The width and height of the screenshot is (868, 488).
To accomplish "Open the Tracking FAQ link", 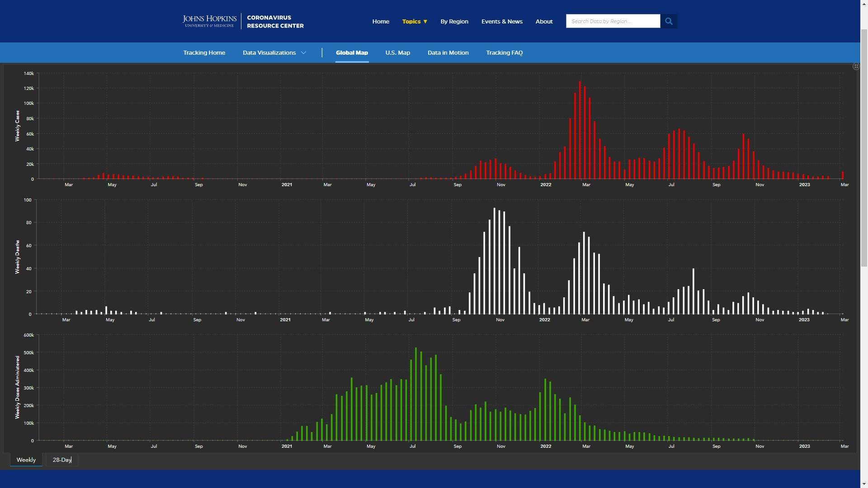I will 504,53.
